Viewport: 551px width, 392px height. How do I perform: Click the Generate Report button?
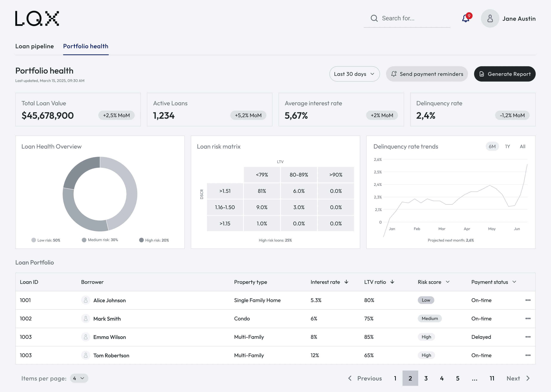click(x=505, y=74)
